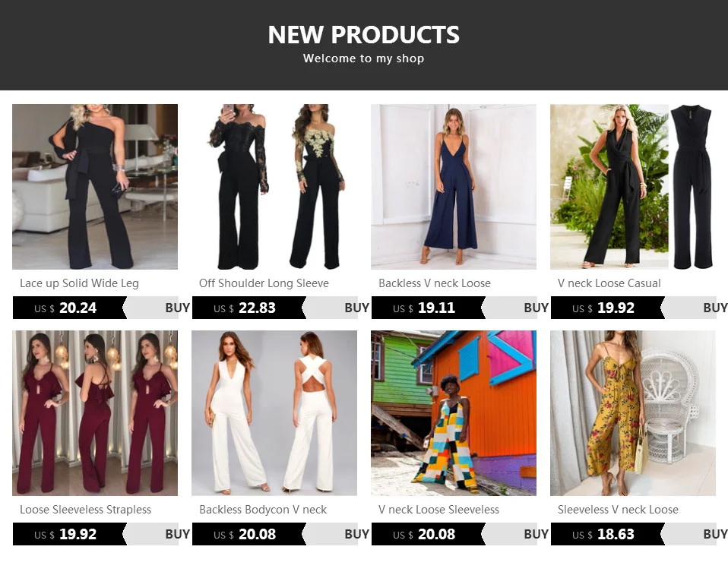Click the NEW PRODUCTS banner heading
This screenshot has height=575, width=728.
tap(363, 35)
